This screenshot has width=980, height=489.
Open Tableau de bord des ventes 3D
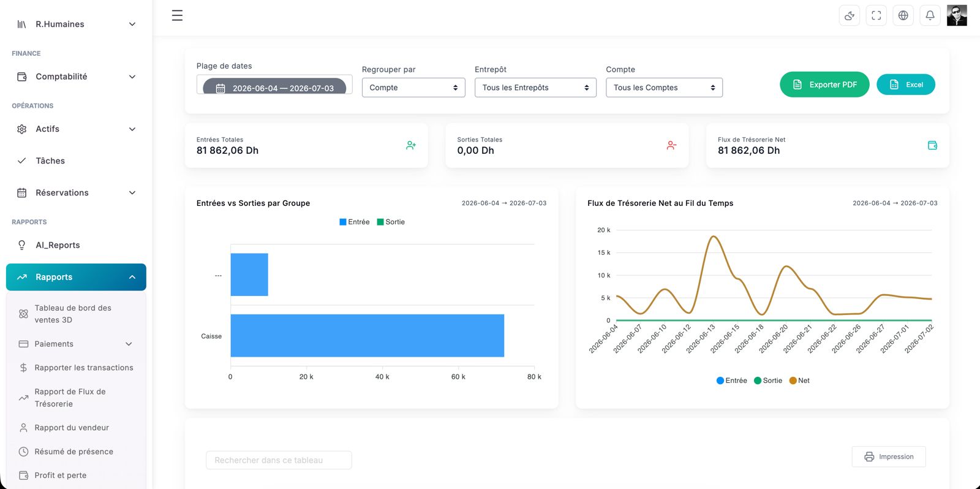pyautogui.click(x=76, y=314)
